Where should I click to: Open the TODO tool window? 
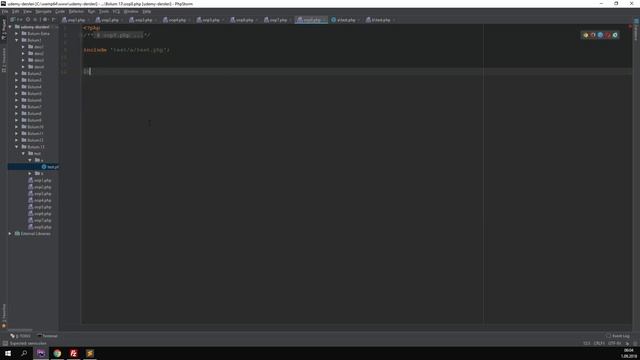(x=21, y=336)
